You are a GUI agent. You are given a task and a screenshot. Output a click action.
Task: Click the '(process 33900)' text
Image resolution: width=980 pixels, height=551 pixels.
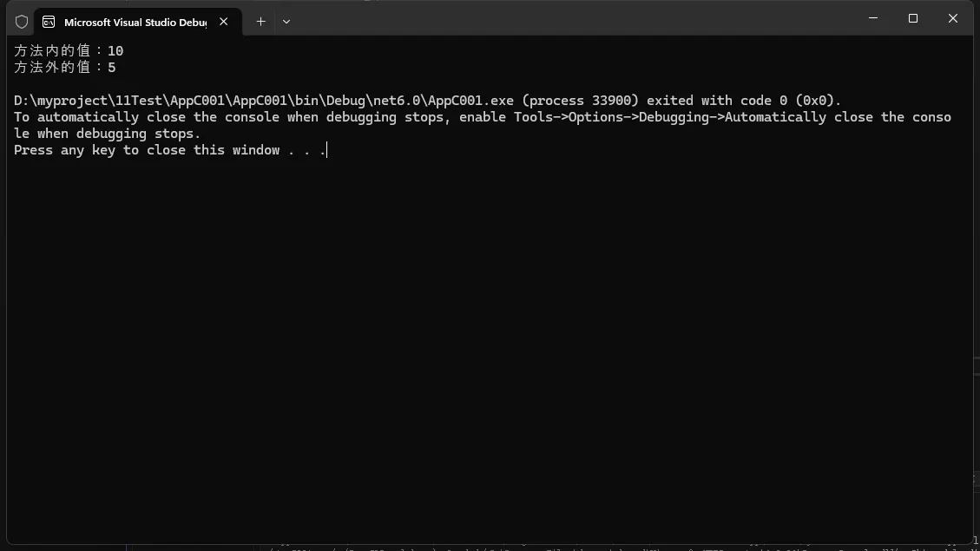[x=580, y=101]
